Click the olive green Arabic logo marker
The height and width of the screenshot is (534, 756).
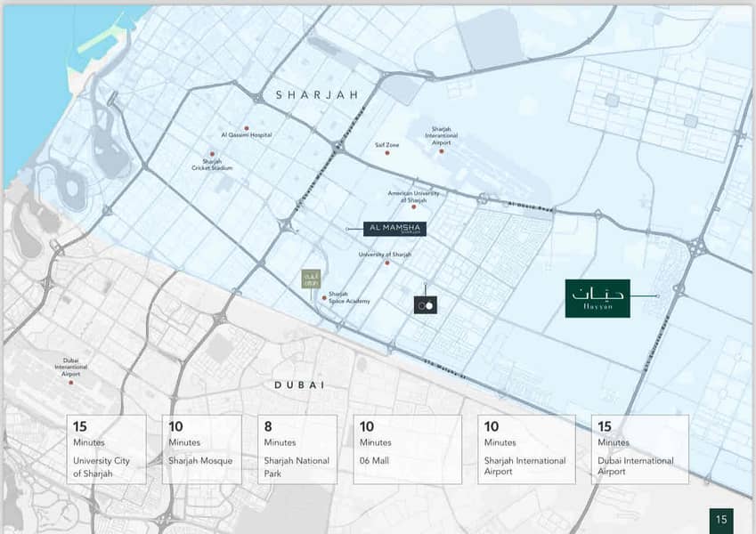tap(311, 279)
